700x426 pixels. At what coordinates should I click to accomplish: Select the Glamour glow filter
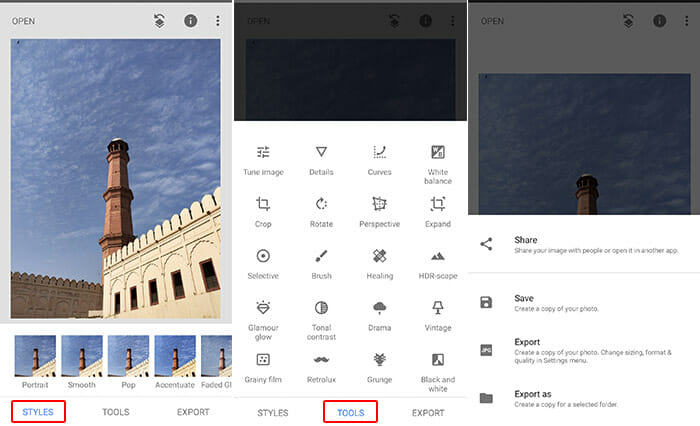coord(263,315)
